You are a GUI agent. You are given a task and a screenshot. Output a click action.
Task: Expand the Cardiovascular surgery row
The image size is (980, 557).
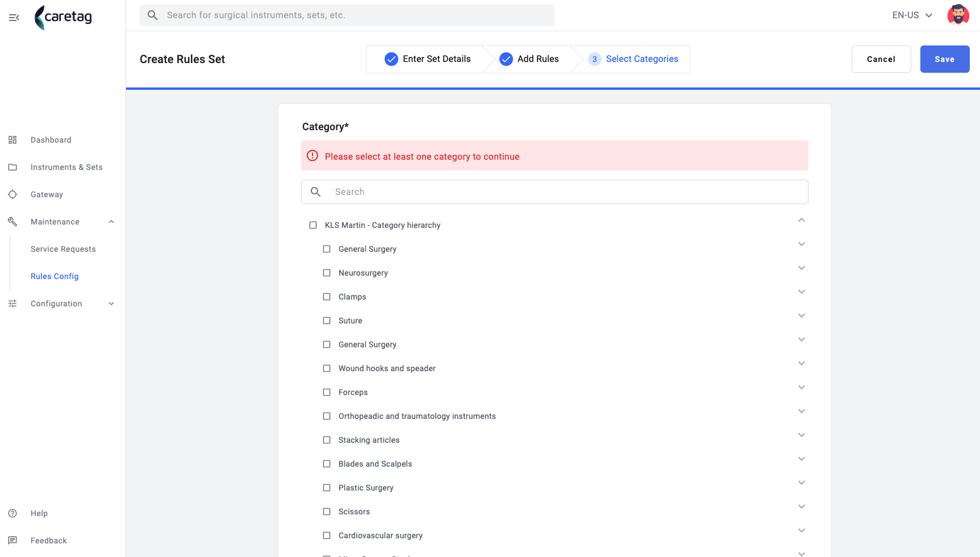[802, 530]
